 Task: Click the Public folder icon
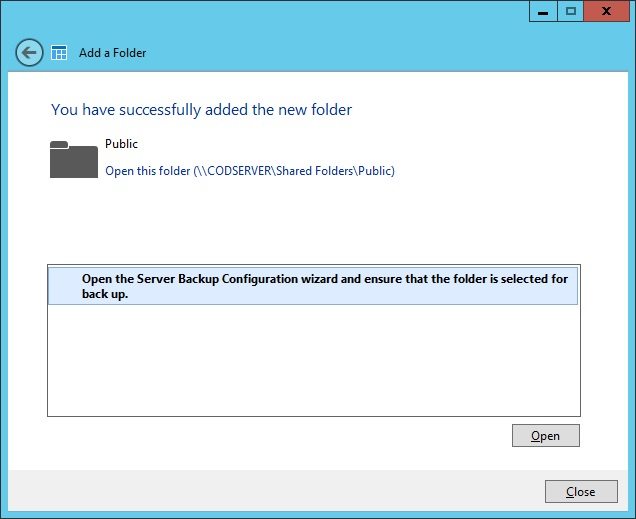(74, 159)
